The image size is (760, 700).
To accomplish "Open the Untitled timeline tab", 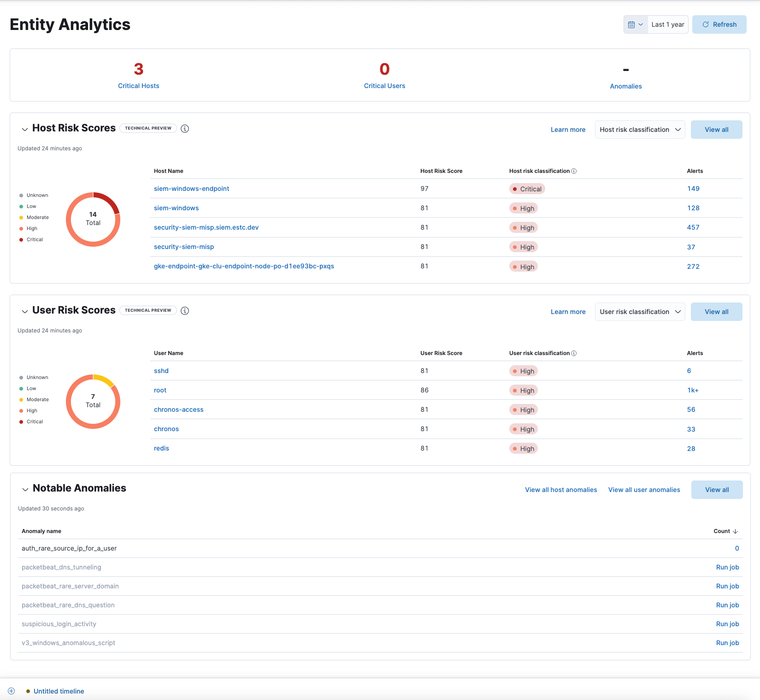I will (59, 691).
